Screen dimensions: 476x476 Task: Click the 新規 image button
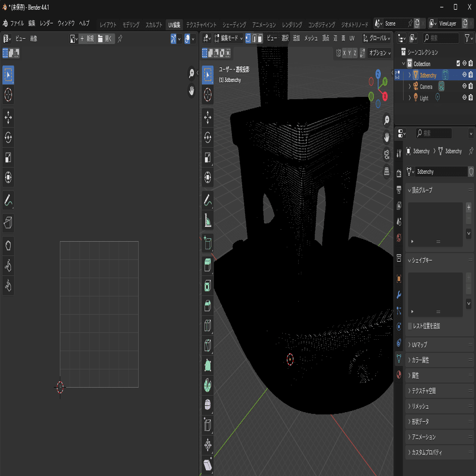(87, 38)
